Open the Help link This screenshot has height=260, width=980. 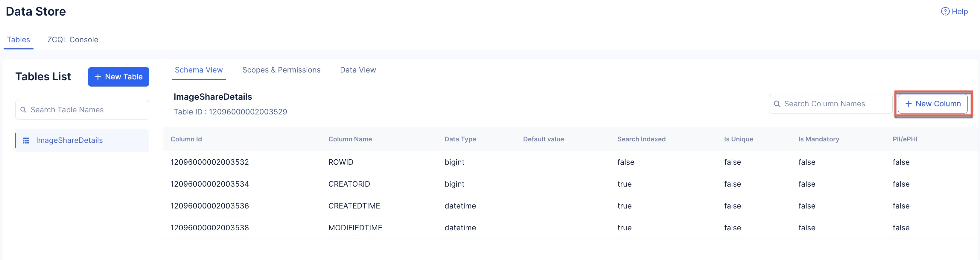click(959, 11)
